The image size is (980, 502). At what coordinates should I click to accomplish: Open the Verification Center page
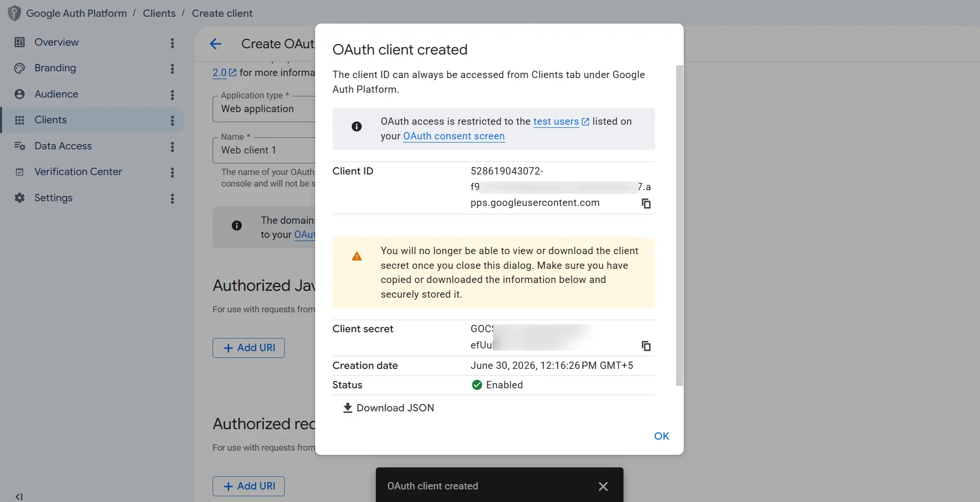[79, 172]
